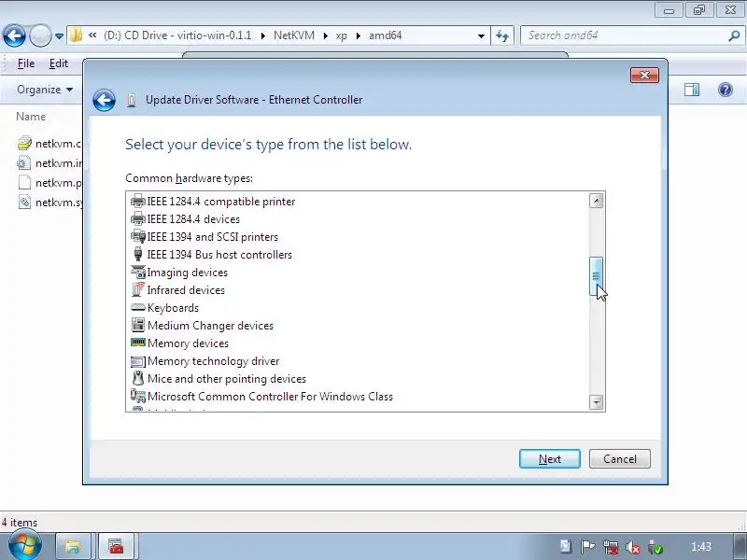Refresh the Explorer address bar location
This screenshot has height=560, width=747.
pyautogui.click(x=502, y=35)
